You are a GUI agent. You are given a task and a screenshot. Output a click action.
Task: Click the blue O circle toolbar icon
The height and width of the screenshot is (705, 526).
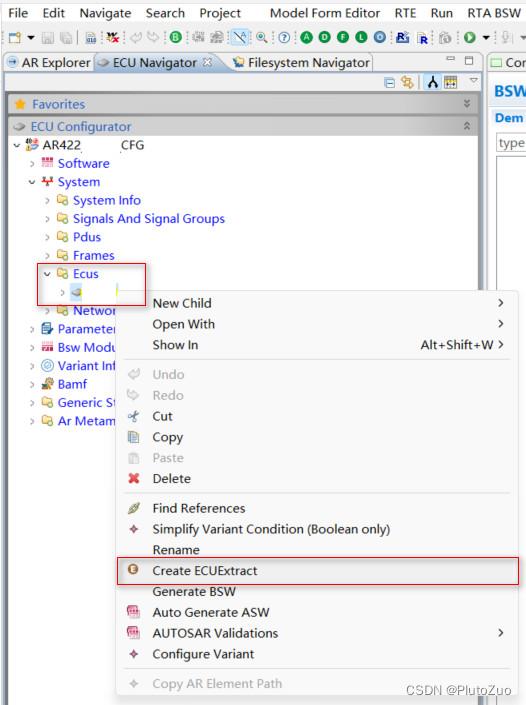[379, 37]
